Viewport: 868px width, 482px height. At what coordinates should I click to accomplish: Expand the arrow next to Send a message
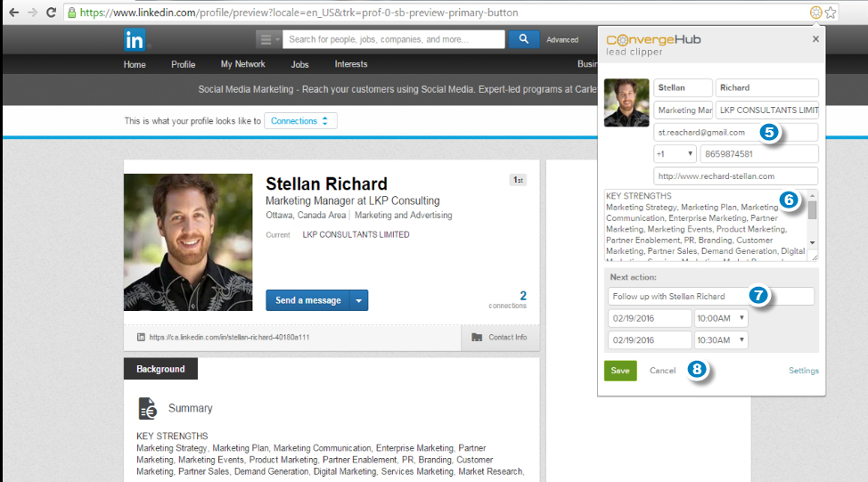[359, 300]
